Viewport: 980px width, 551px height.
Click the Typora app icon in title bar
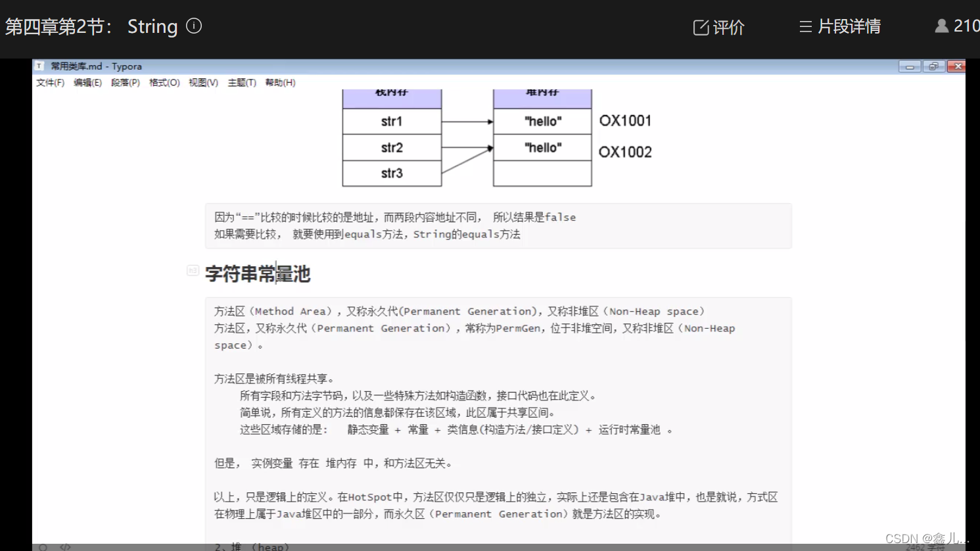[x=39, y=66]
